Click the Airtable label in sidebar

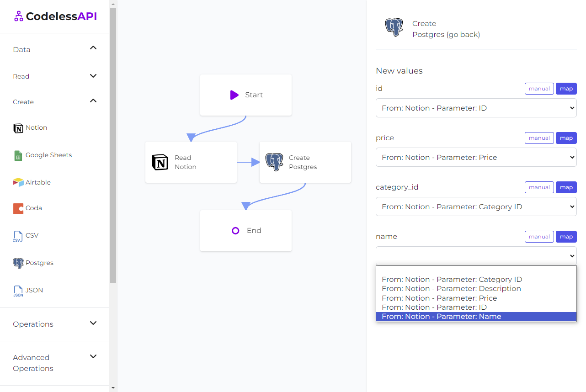point(38,182)
